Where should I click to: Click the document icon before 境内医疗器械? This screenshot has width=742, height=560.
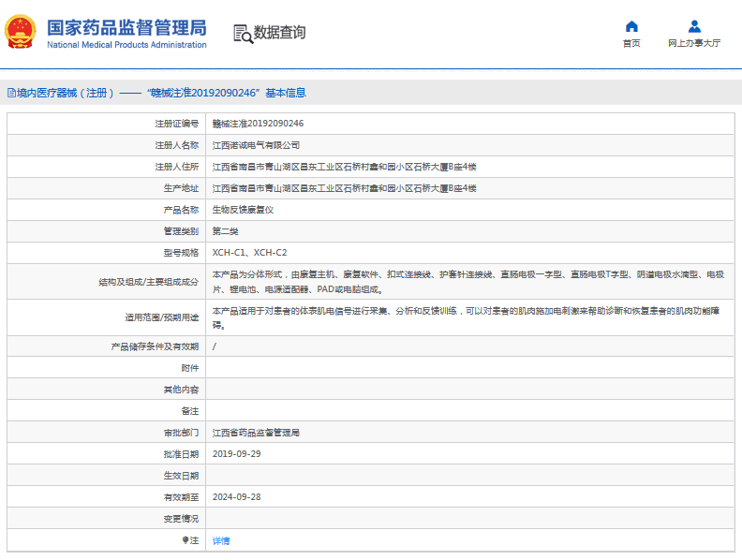(11, 93)
